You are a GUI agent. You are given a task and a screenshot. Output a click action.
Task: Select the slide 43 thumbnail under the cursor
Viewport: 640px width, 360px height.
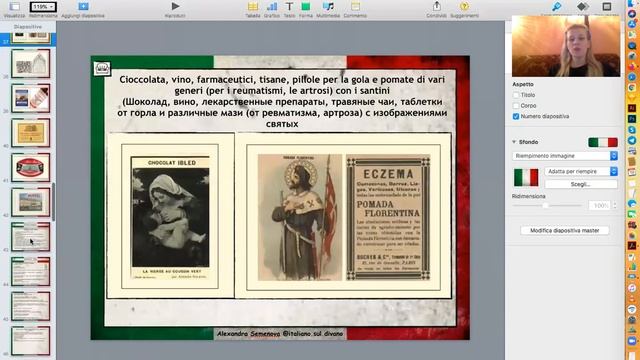point(31,237)
